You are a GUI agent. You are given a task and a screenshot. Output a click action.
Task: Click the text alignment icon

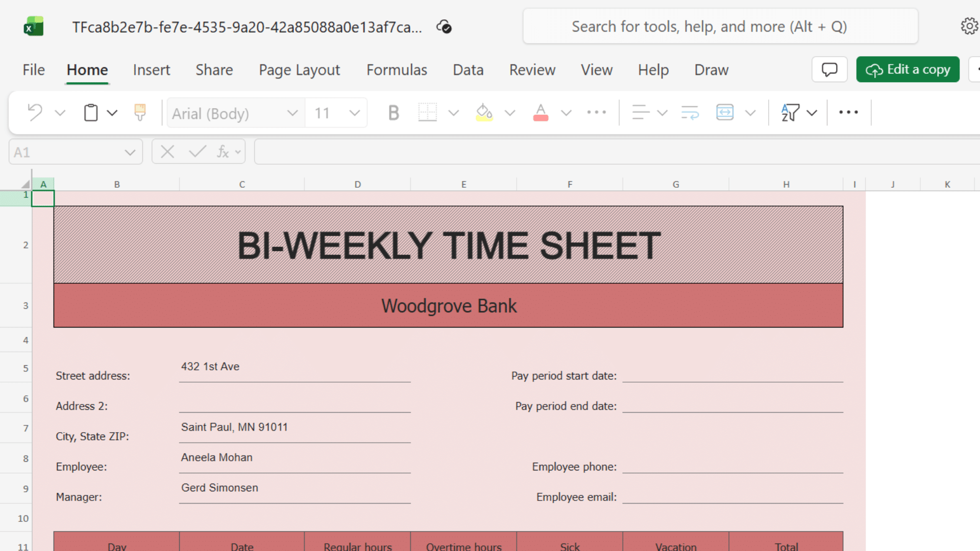point(641,112)
